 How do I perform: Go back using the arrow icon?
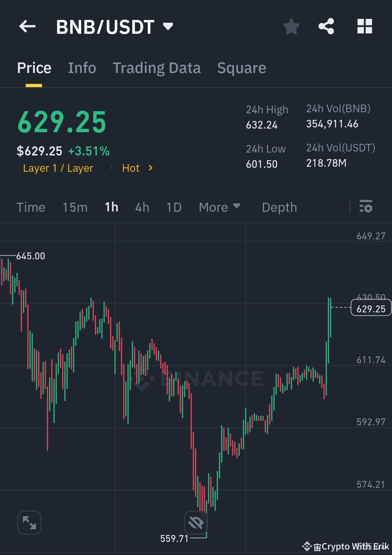(27, 26)
